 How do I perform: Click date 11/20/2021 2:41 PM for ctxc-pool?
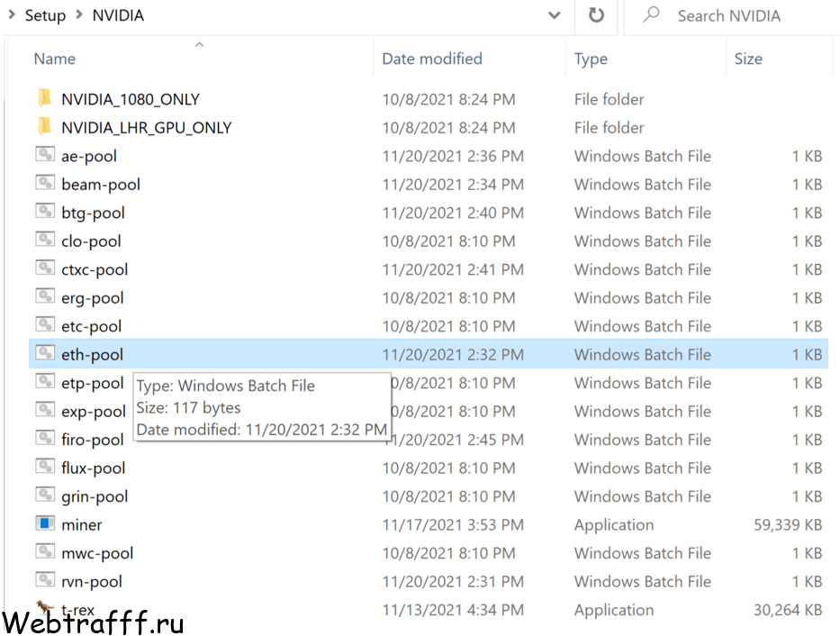coord(453,269)
